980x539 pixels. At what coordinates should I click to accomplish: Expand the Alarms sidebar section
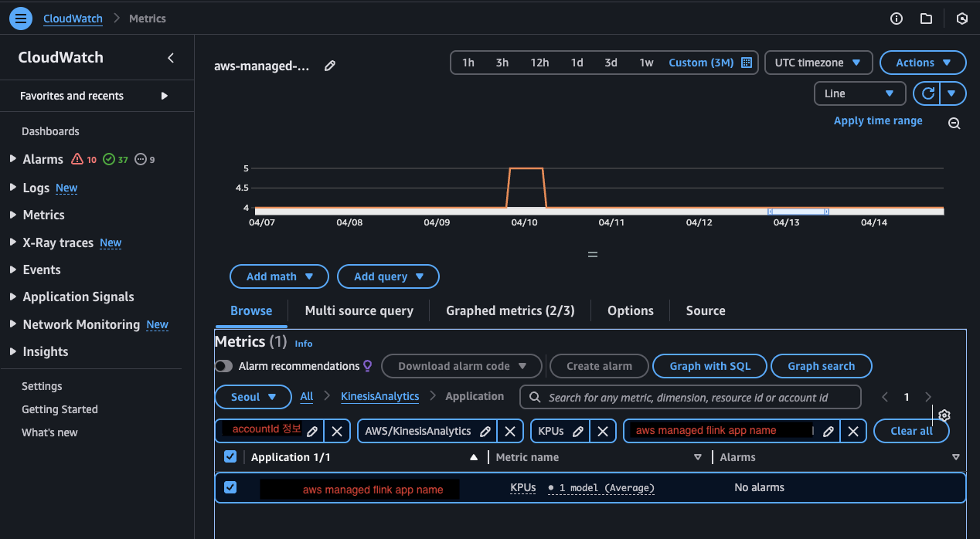12,159
